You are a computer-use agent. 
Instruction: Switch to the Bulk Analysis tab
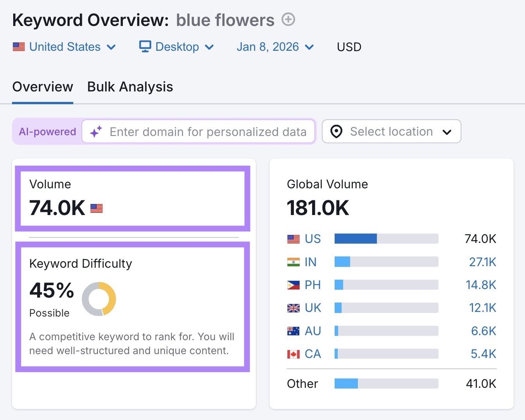tap(130, 87)
